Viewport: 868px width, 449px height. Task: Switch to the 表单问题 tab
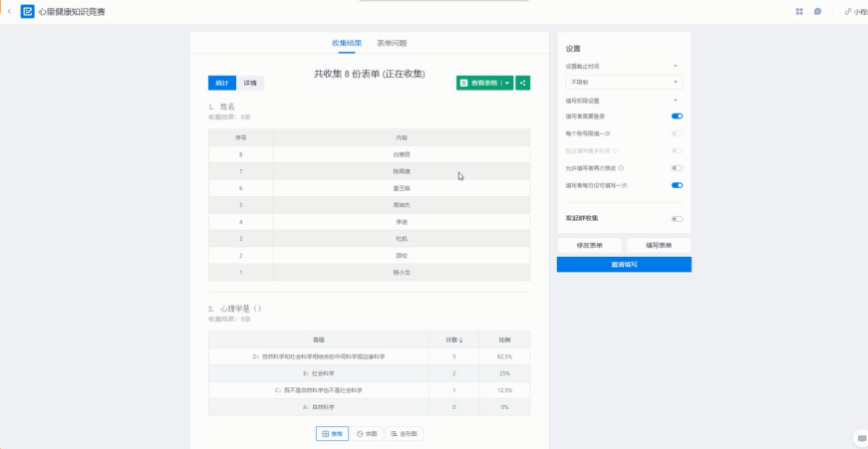392,43
